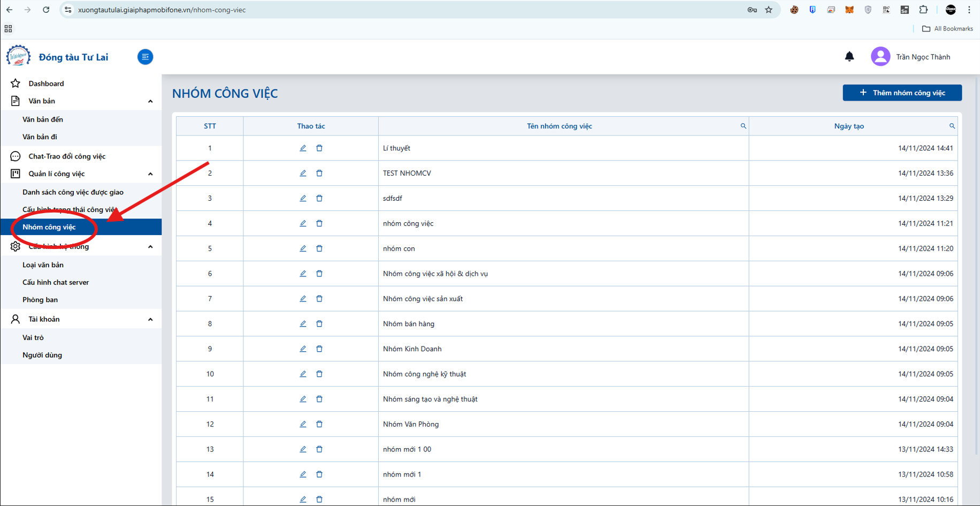Click the search icon in Ngày tạo column
This screenshot has height=506, width=980.
[x=952, y=126]
